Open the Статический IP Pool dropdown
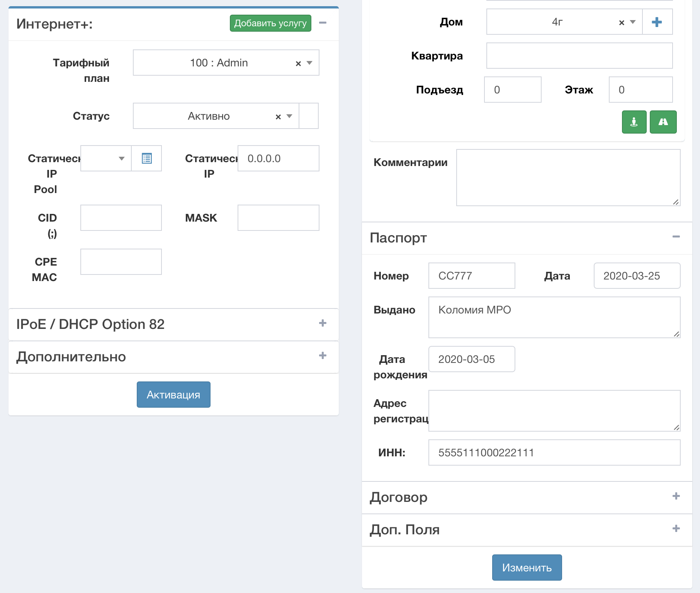 point(121,158)
